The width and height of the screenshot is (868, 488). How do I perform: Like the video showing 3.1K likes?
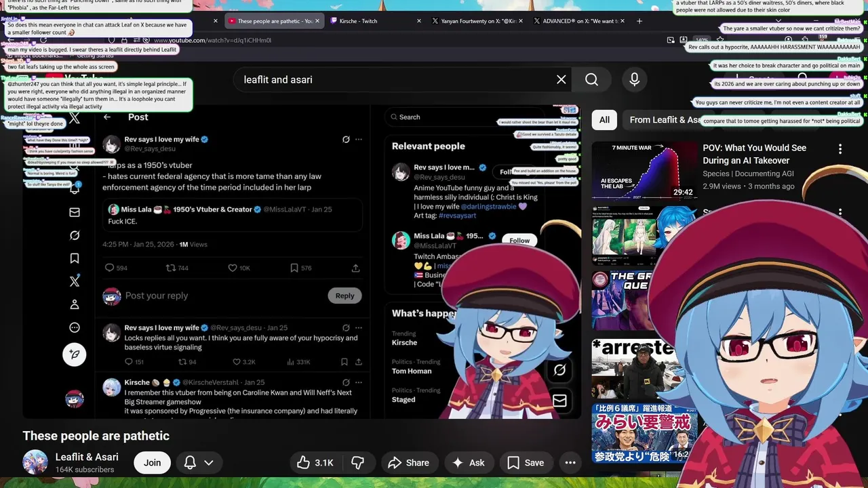(315, 462)
